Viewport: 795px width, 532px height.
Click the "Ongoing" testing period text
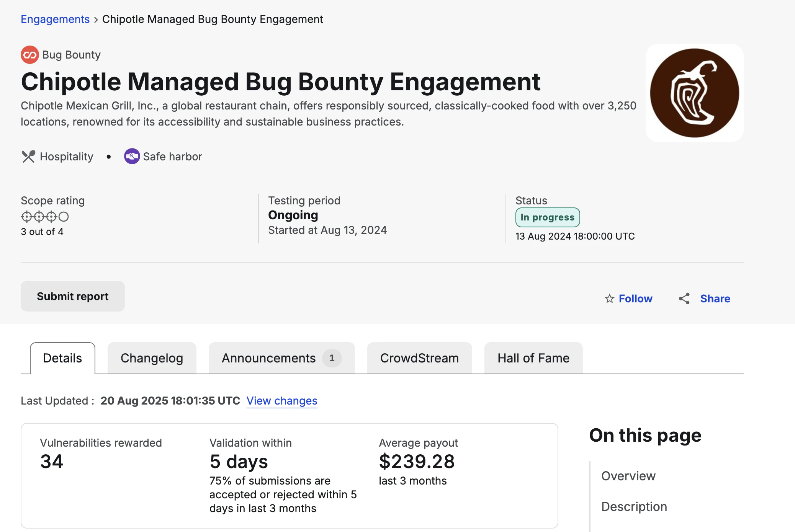[x=293, y=215]
